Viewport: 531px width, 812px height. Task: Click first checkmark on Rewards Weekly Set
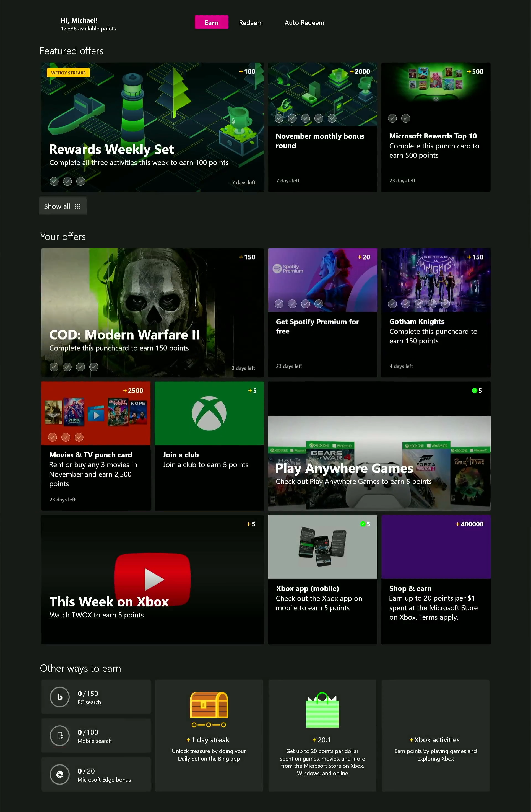(x=54, y=182)
